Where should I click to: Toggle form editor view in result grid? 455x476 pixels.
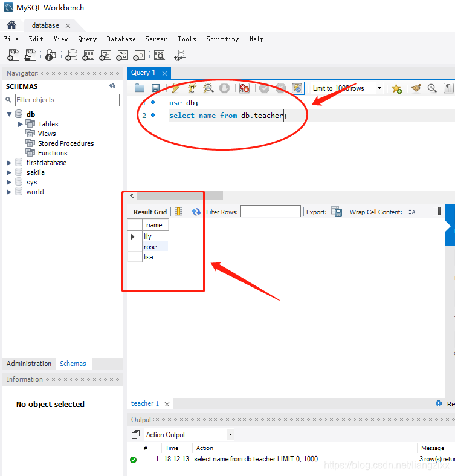tap(178, 211)
